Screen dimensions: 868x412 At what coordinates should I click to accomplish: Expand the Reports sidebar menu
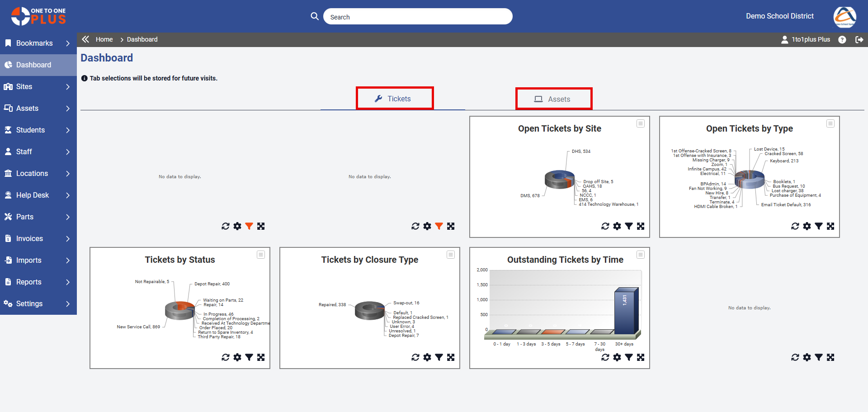click(38, 282)
